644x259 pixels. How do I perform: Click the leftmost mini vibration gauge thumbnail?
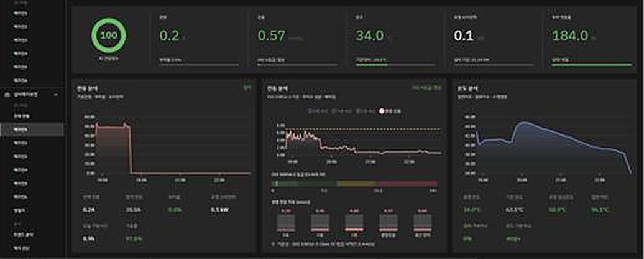coord(286,222)
